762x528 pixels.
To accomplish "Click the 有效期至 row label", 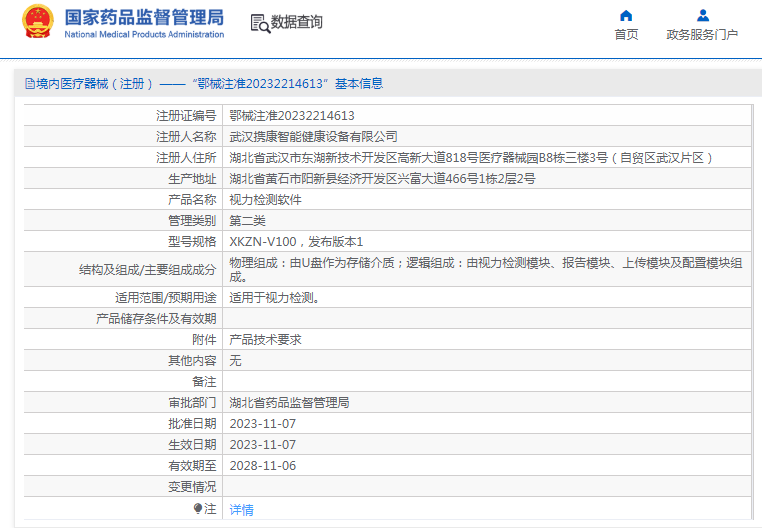I will 192,466.
